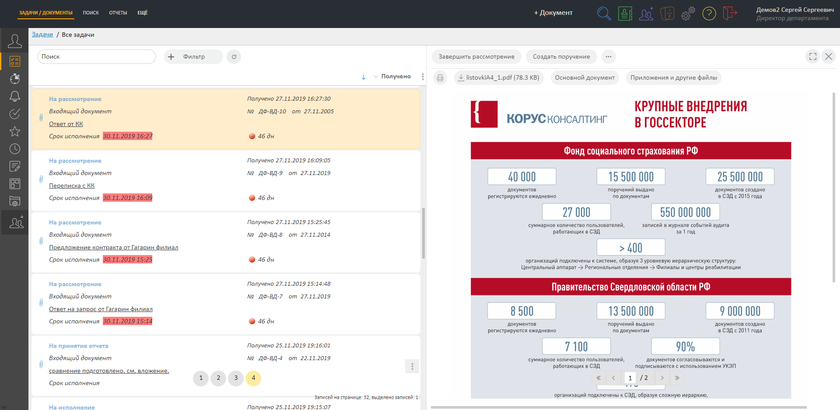
Task: Click Создать поручение button
Action: pyautogui.click(x=559, y=57)
